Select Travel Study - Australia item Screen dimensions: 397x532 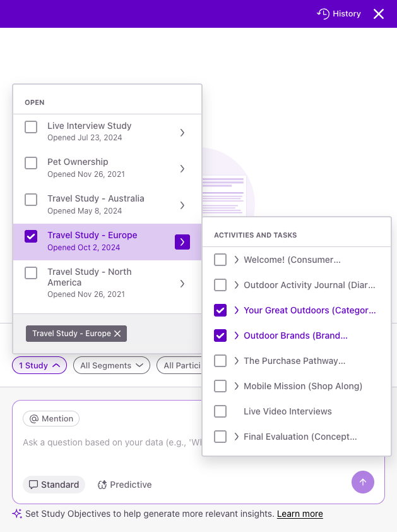(x=96, y=203)
